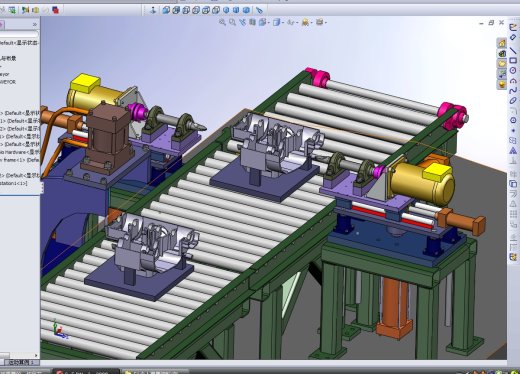Open SolidWorks Resources home tab icon
Image resolution: width=520 pixels, height=374 pixels.
502,43
